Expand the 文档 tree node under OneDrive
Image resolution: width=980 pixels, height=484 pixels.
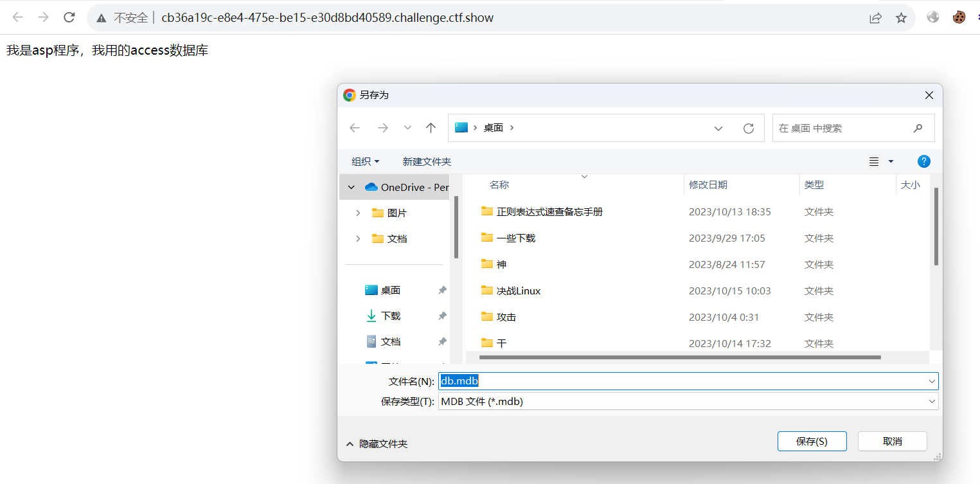coord(358,238)
